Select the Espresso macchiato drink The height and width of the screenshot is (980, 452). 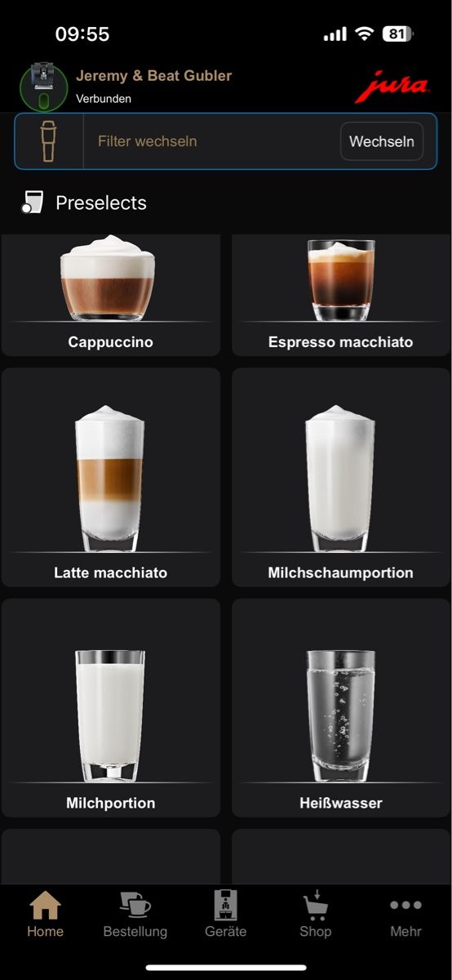[x=341, y=295]
